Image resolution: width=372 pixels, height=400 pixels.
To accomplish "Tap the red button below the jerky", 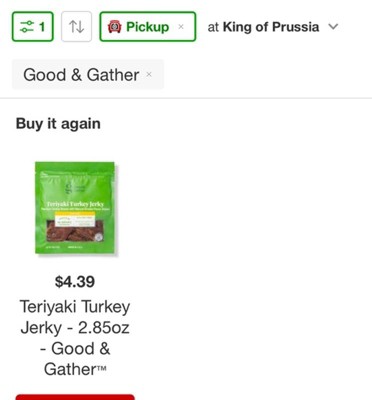I will (75, 397).
